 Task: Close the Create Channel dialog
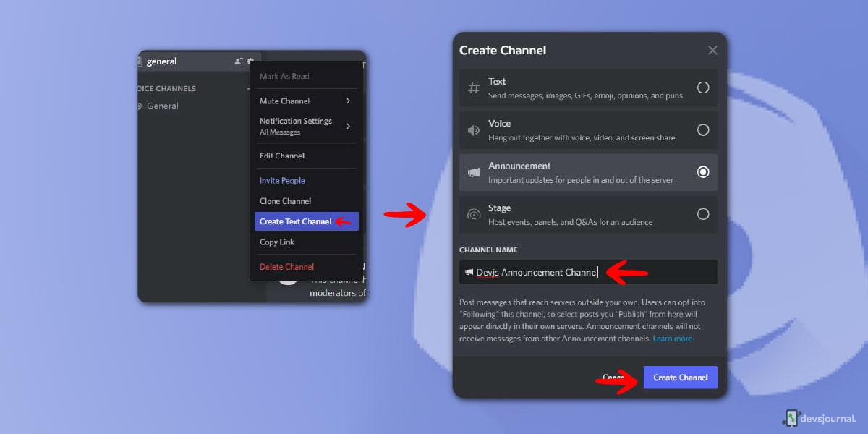point(712,50)
